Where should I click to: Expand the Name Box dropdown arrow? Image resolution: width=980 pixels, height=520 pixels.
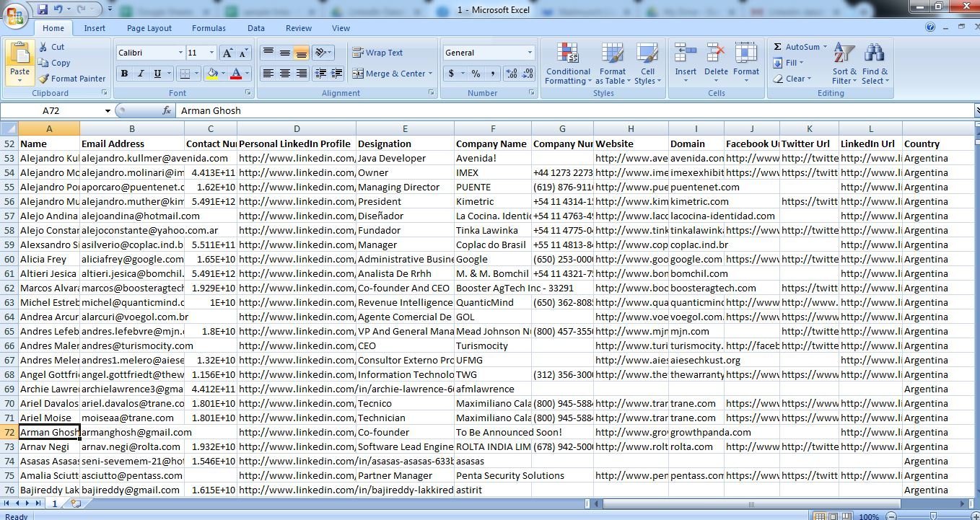(108, 111)
